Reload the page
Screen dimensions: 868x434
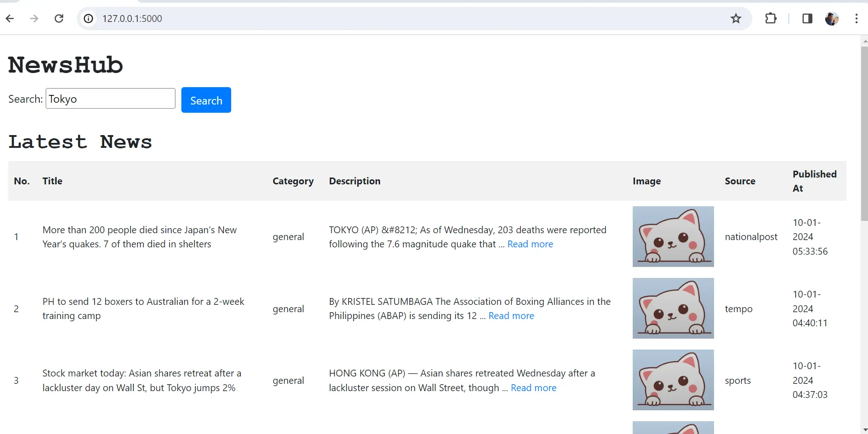click(x=59, y=19)
